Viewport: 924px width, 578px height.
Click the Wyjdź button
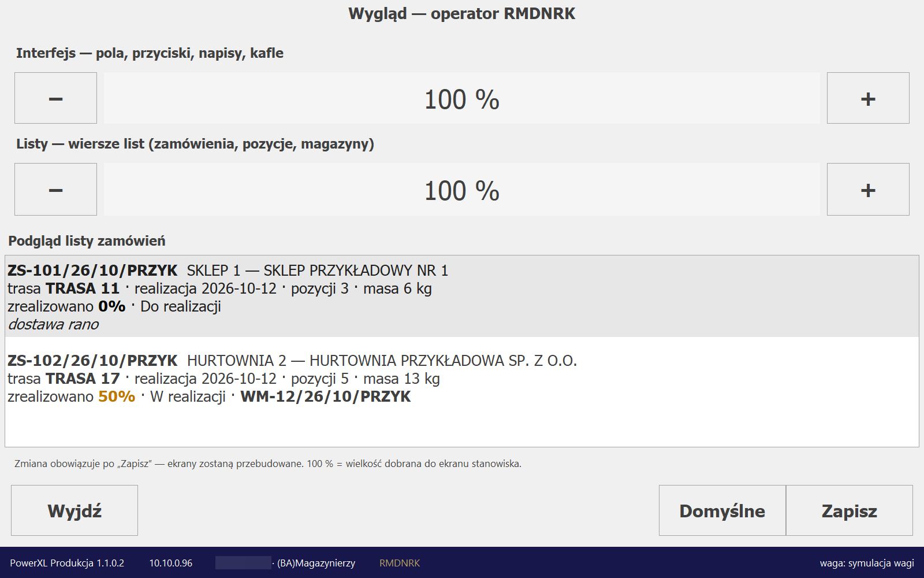[x=74, y=510]
